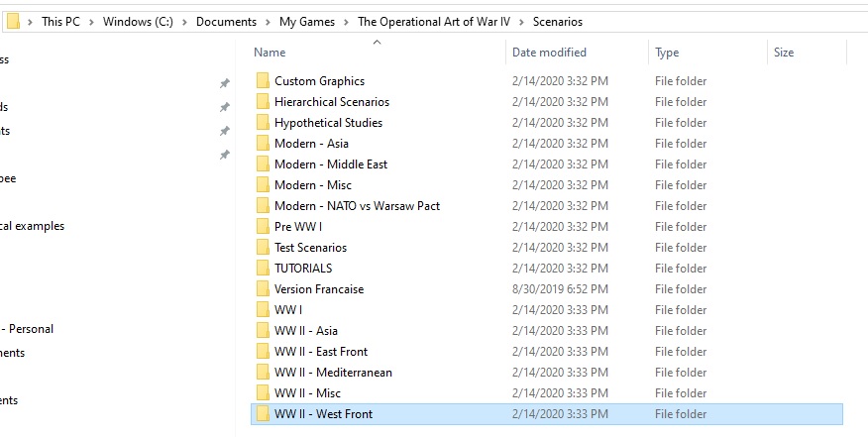Click the navigation pane item ending in '- Personal'
The image size is (868, 437).
click(27, 329)
